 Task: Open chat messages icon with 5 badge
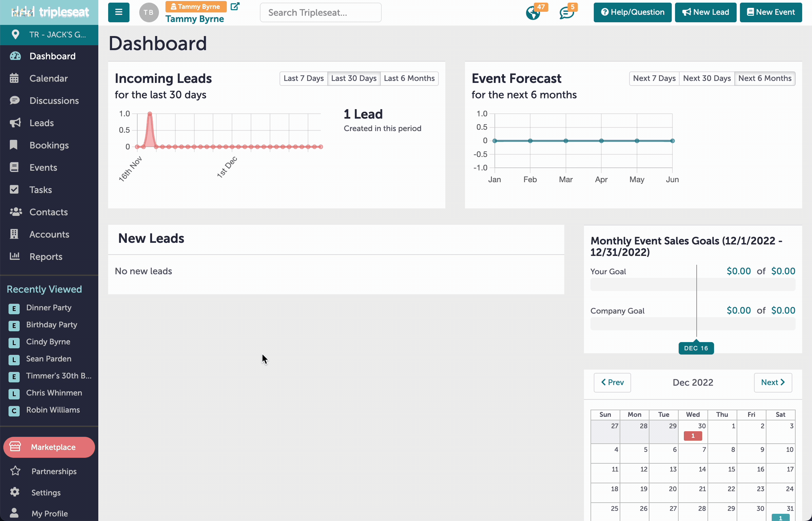pos(567,13)
